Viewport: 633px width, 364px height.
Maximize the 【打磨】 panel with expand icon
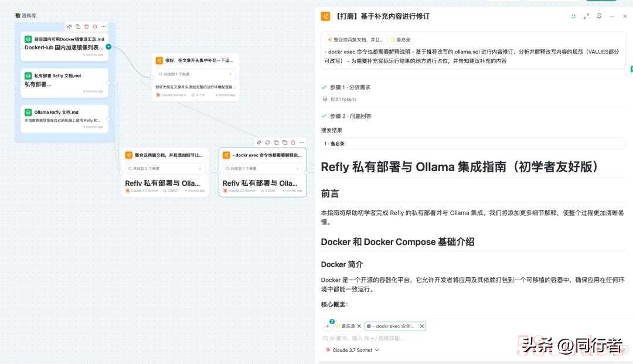pyautogui.click(x=586, y=16)
